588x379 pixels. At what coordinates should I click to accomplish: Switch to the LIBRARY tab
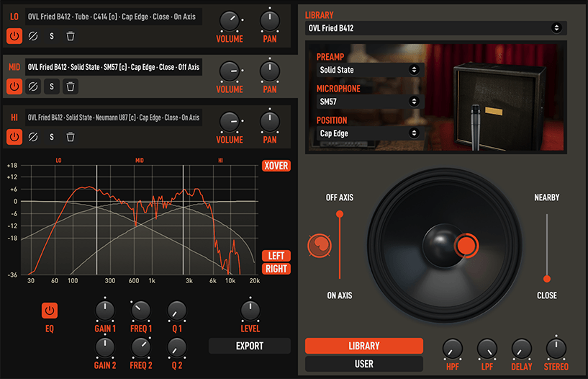pos(364,346)
